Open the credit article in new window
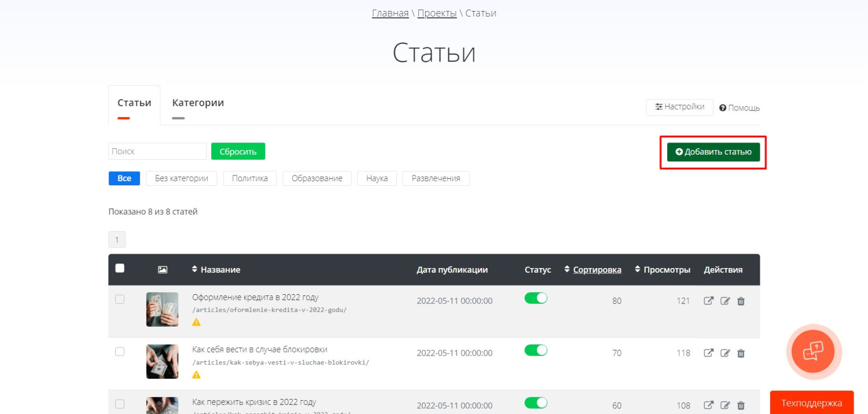Viewport: 868px width, 414px height. [708, 301]
